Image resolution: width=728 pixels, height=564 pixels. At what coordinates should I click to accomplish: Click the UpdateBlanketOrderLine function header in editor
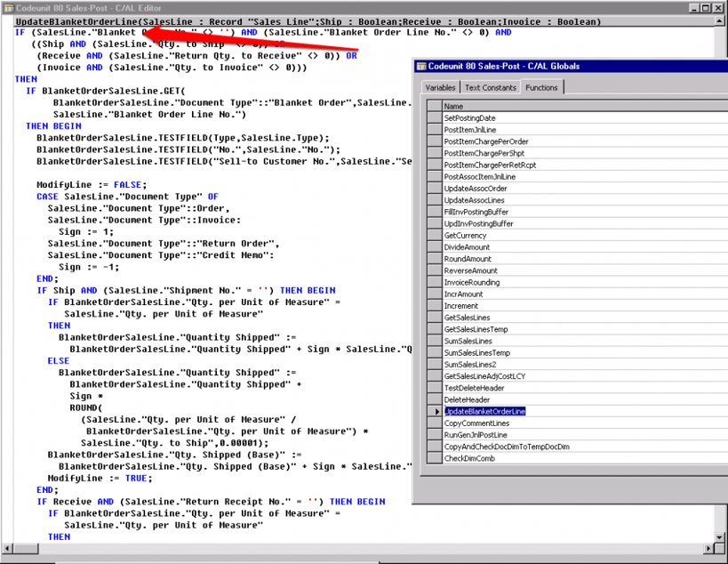(308, 21)
